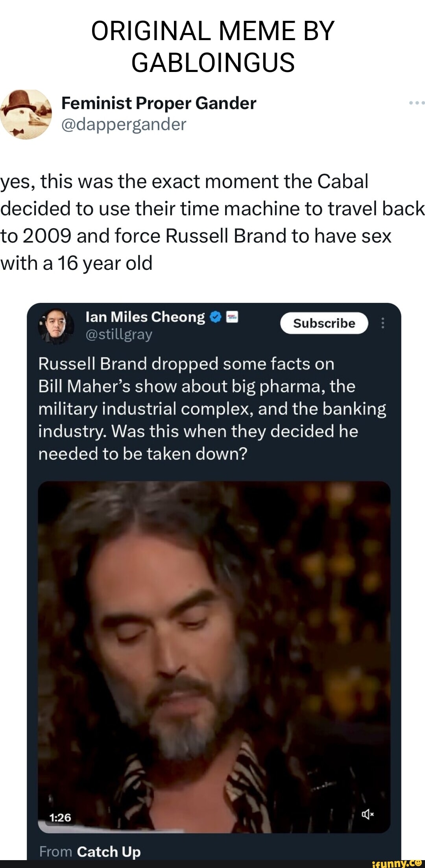Click Ian Miles Cheong's avatar picture
Viewport: 425px width, 868px height.
click(x=56, y=326)
